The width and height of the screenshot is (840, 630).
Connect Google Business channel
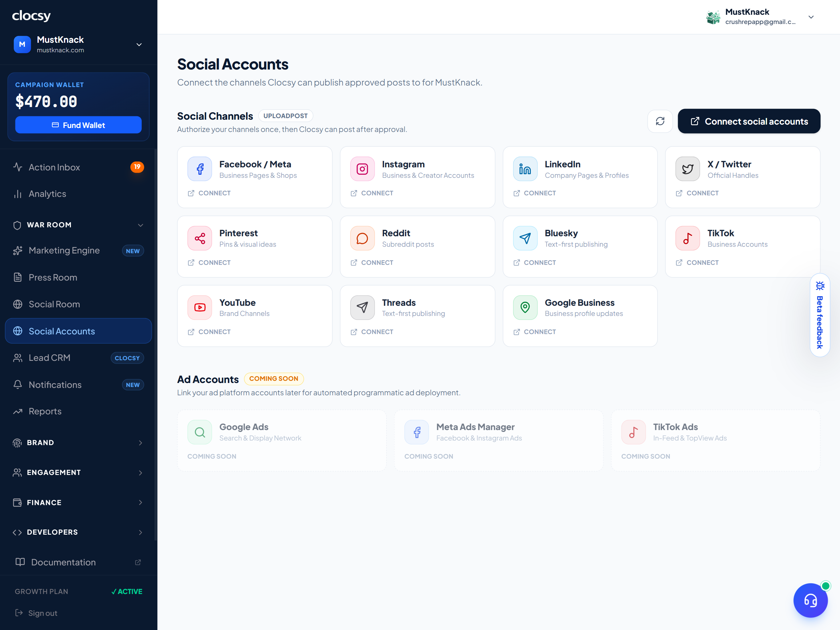click(x=534, y=332)
